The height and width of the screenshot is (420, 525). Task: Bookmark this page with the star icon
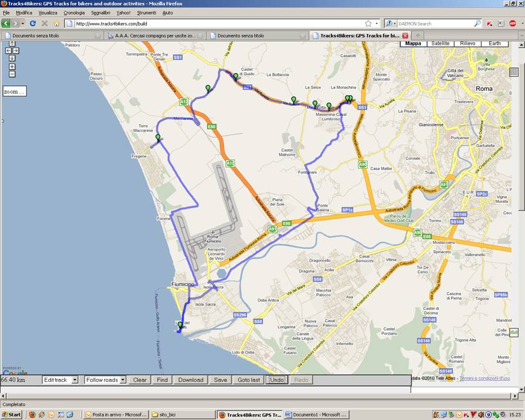368,24
